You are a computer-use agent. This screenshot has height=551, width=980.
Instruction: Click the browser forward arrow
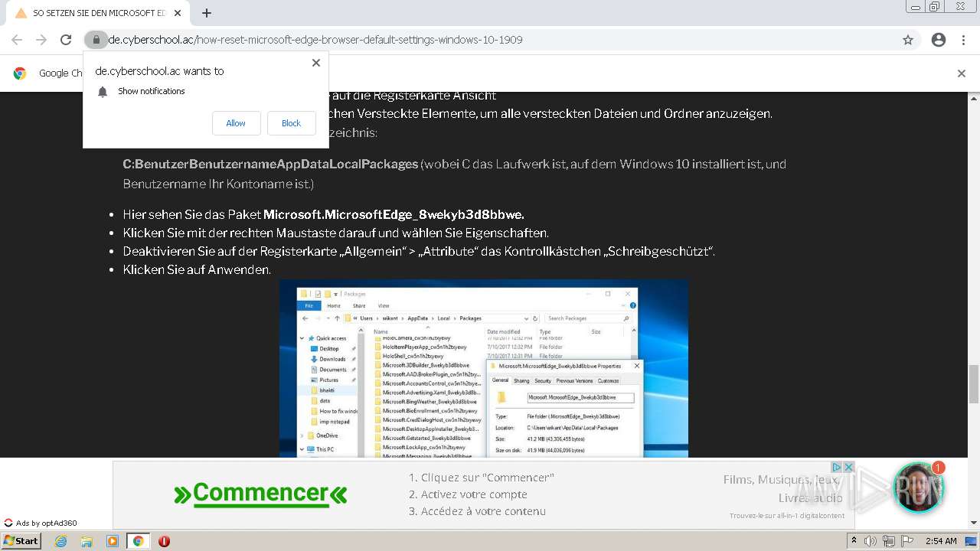(x=41, y=40)
